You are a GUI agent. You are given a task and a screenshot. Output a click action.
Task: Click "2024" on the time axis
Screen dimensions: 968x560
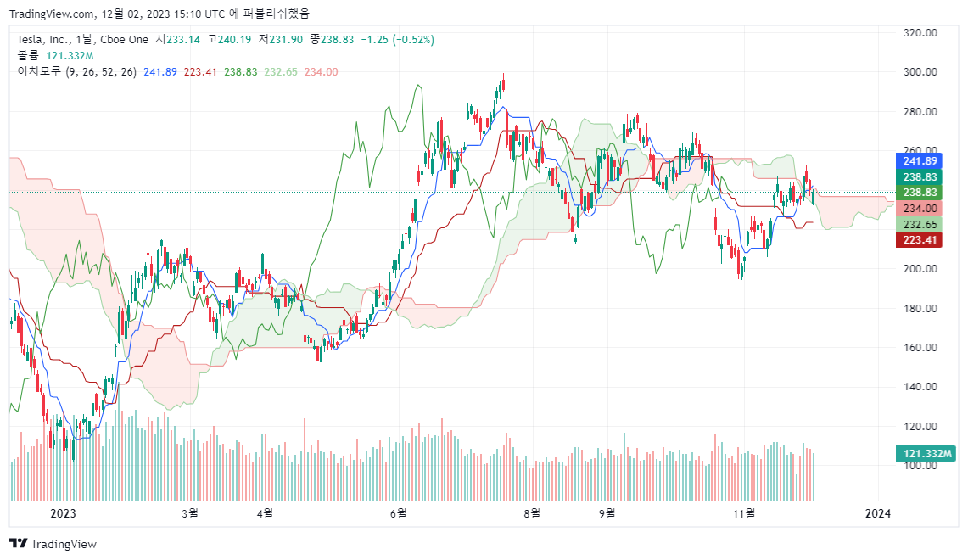point(878,513)
